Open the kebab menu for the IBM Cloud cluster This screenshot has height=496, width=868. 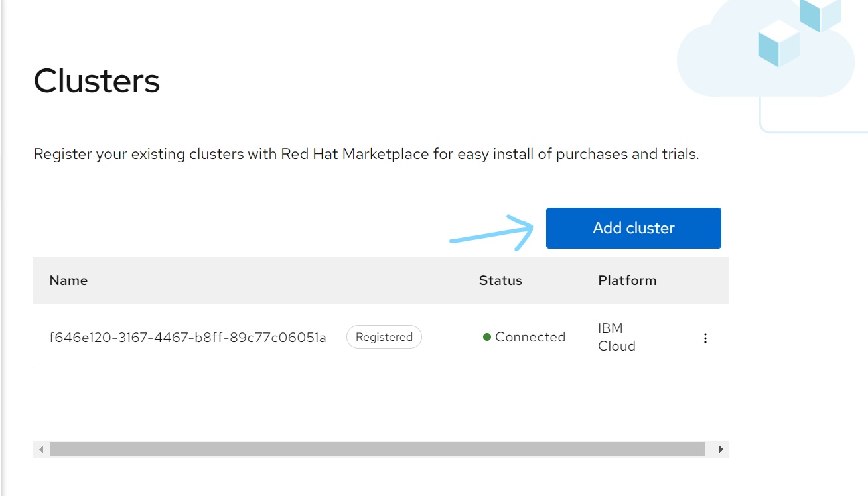705,338
